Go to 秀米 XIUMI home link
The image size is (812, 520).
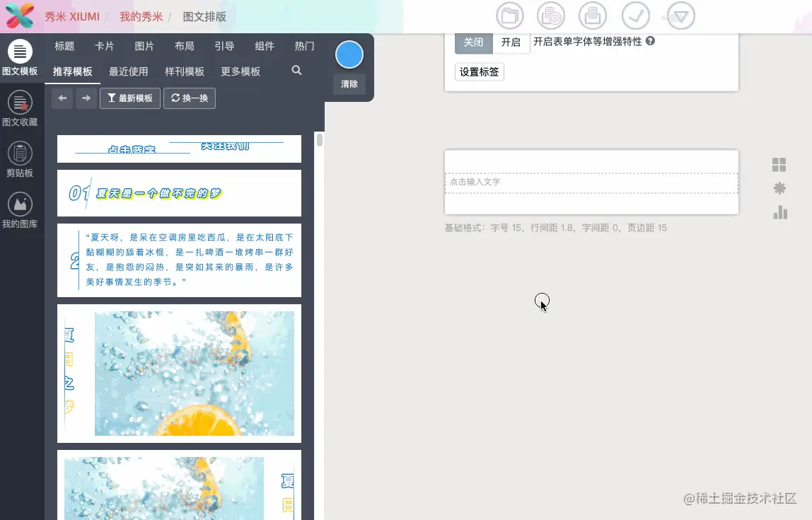click(71, 16)
